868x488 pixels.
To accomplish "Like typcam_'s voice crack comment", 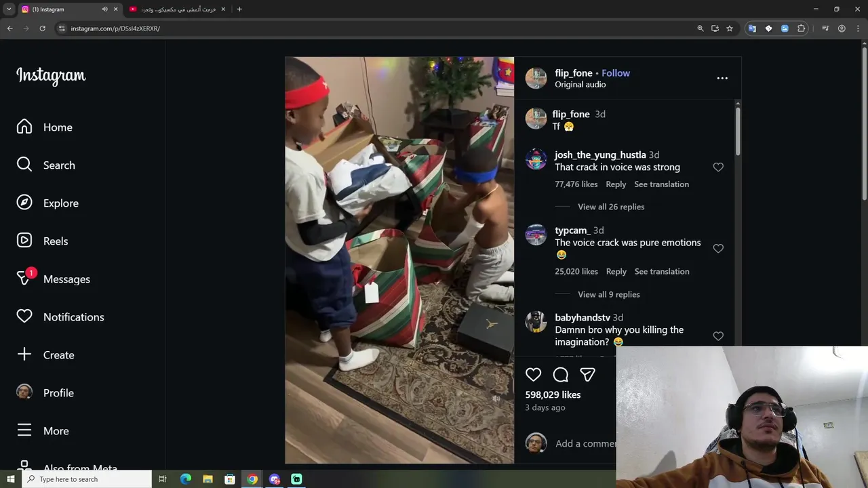I will [718, 249].
